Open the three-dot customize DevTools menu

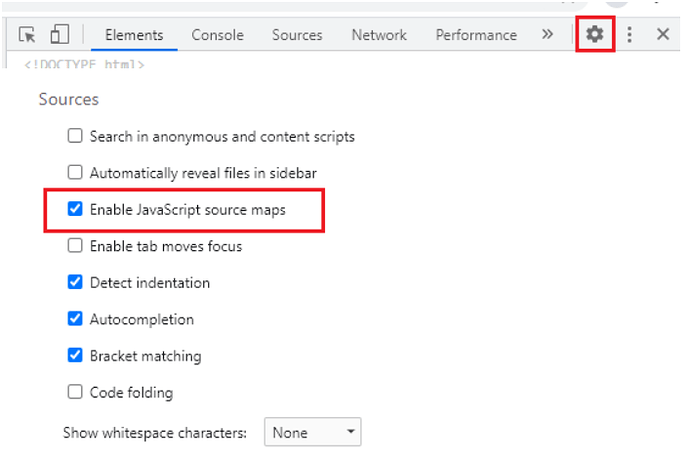629,34
